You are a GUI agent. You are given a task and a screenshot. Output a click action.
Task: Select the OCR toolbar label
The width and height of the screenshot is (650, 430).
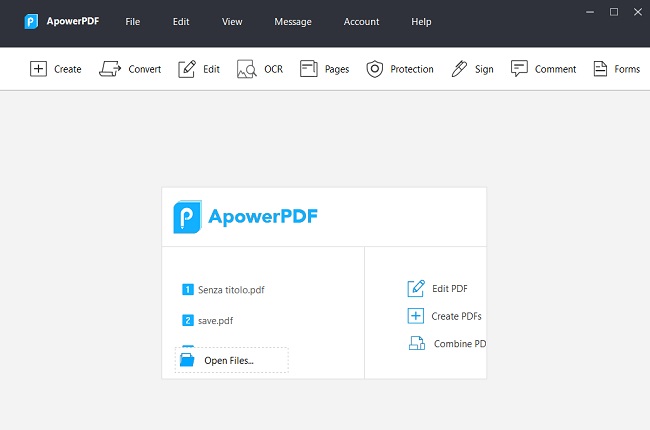[x=274, y=69]
